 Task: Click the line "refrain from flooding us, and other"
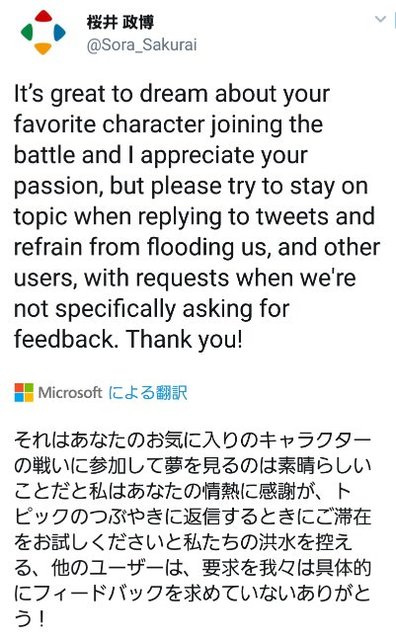197,247
